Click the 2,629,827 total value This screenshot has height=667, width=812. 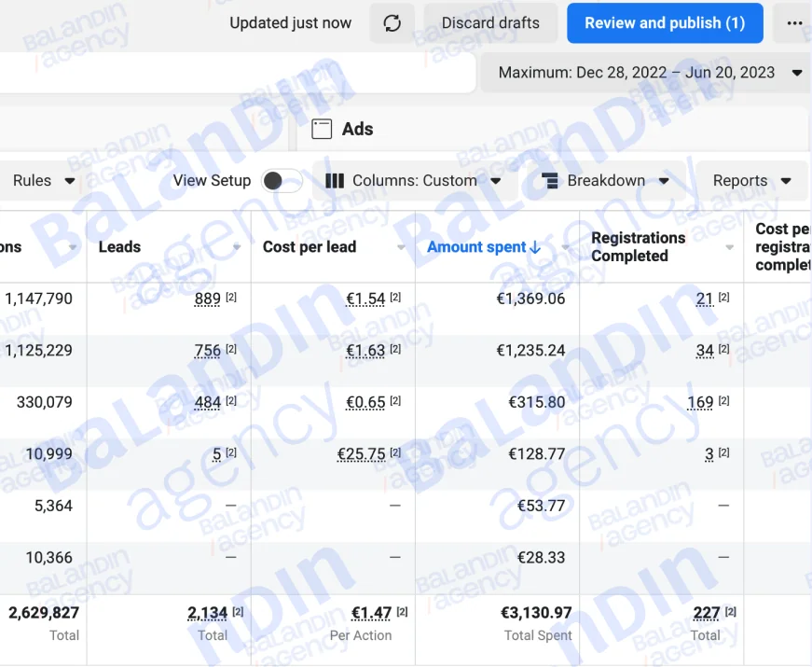[x=44, y=613]
